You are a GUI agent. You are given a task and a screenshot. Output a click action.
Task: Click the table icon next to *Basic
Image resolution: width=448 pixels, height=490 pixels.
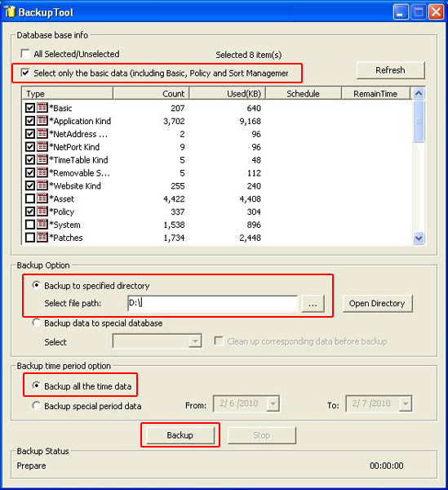42,108
